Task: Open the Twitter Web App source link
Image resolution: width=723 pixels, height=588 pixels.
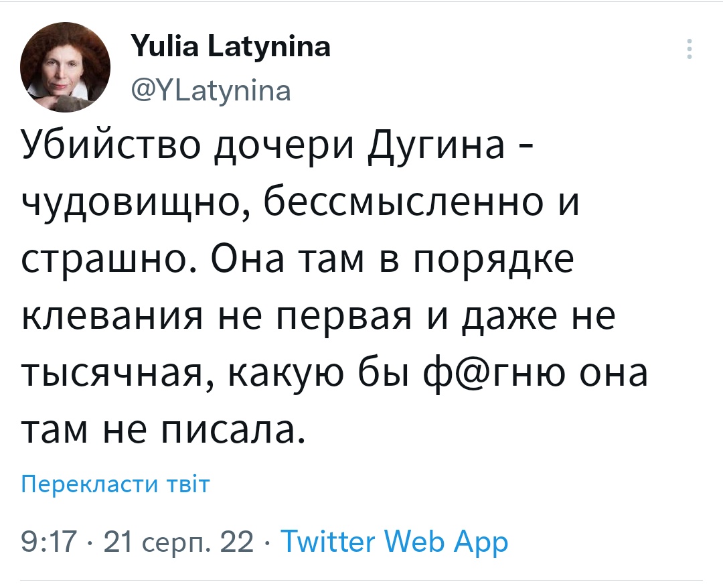Action: coord(394,540)
